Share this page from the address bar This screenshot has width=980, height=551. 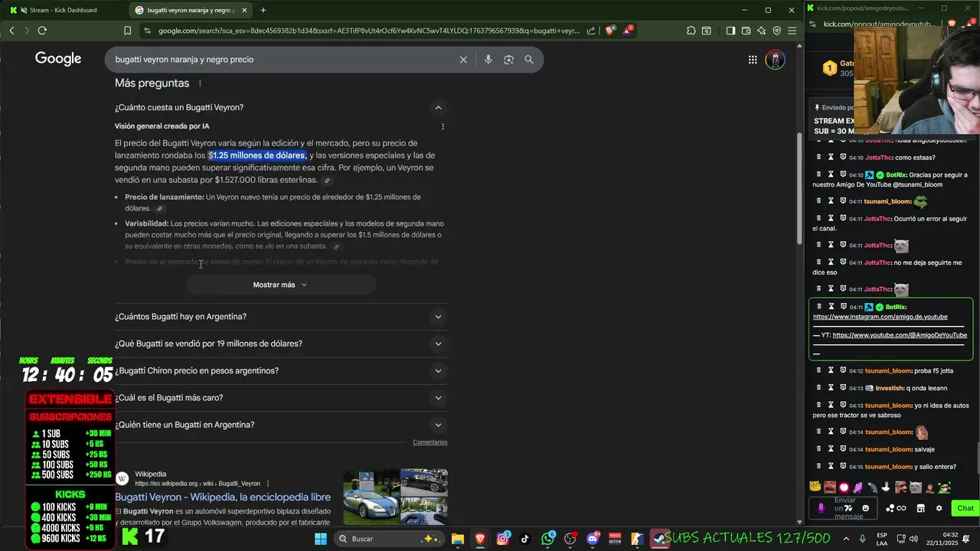591,31
